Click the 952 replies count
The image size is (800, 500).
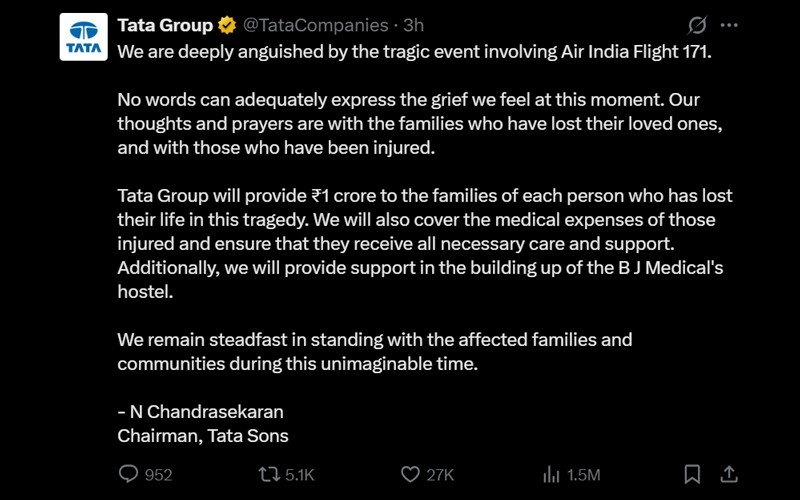(x=158, y=475)
